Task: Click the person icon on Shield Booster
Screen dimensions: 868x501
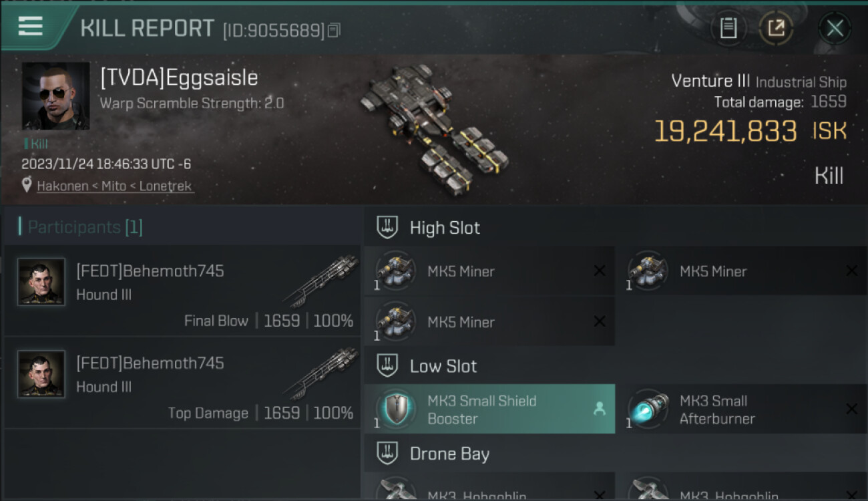Action: click(x=600, y=409)
